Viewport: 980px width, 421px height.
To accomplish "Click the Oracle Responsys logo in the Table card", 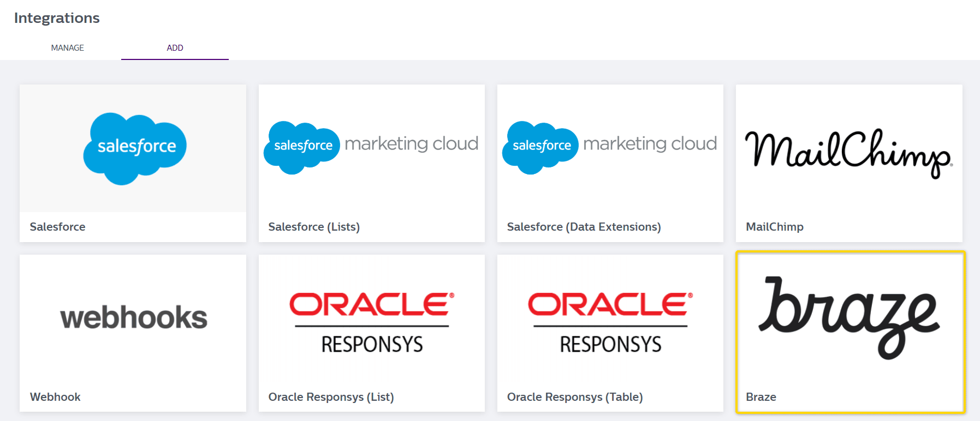I will (x=610, y=323).
